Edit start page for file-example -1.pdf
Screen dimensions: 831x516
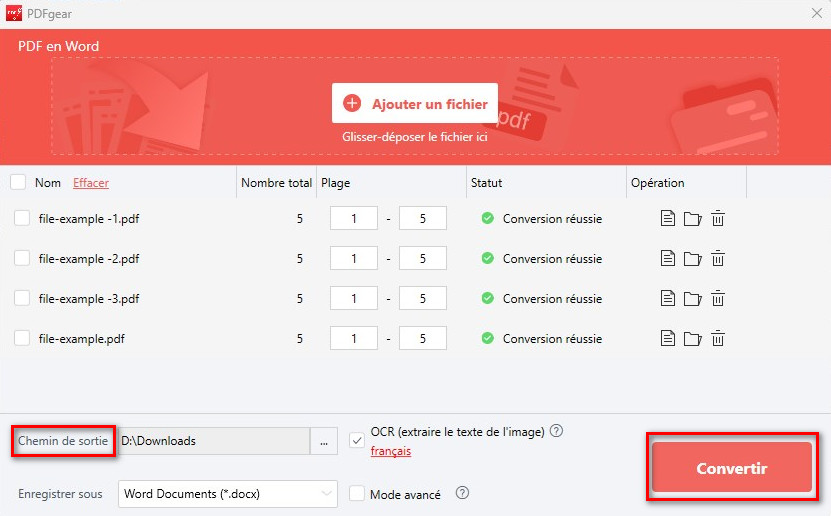click(x=353, y=218)
